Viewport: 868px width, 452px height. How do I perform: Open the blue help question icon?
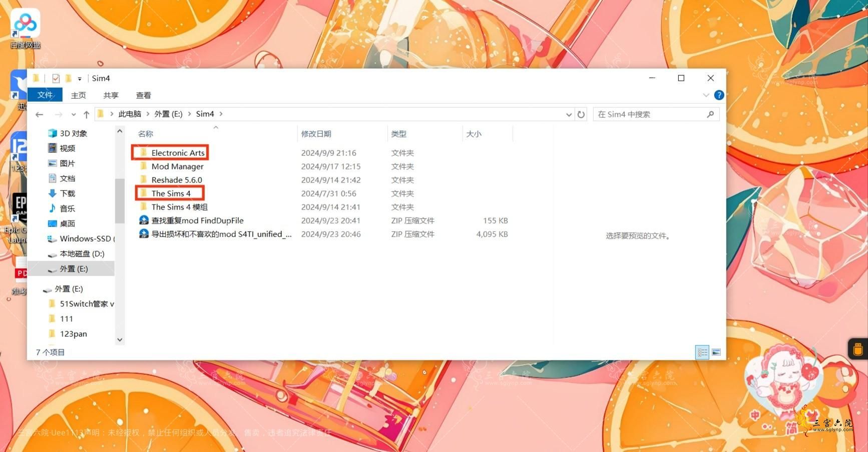coord(719,95)
